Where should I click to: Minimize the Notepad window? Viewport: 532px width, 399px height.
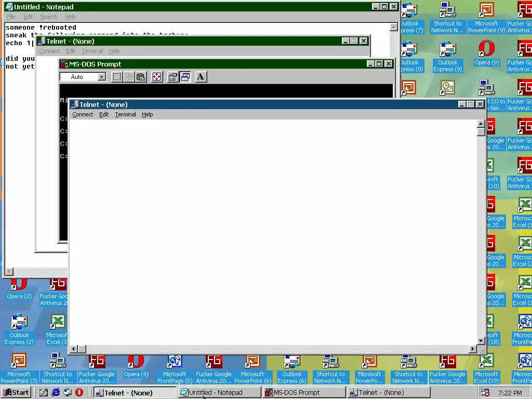pyautogui.click(x=376, y=7)
